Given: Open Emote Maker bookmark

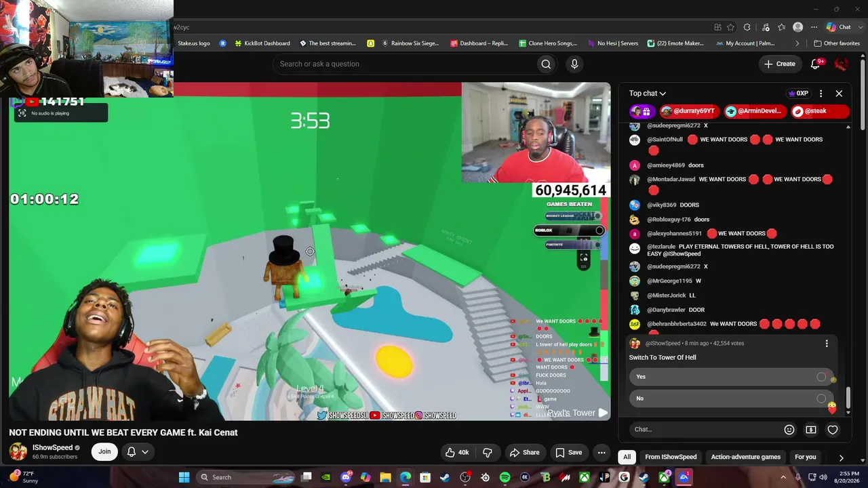Looking at the screenshot, I should coord(675,43).
